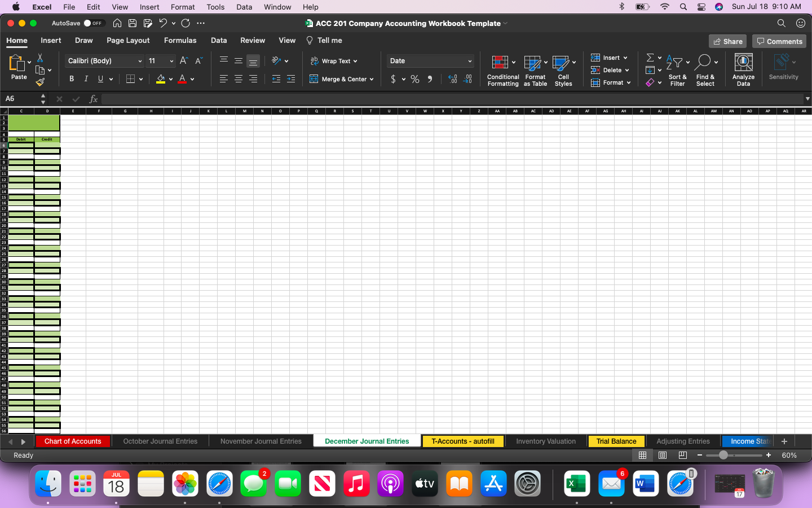This screenshot has height=508, width=812.
Task: Switch to Page Break Preview in status bar
Action: (x=683, y=455)
